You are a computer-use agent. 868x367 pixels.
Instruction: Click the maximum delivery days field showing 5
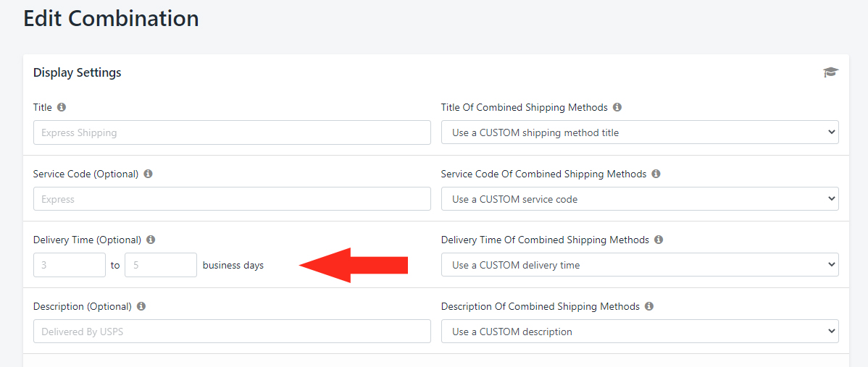tap(161, 266)
